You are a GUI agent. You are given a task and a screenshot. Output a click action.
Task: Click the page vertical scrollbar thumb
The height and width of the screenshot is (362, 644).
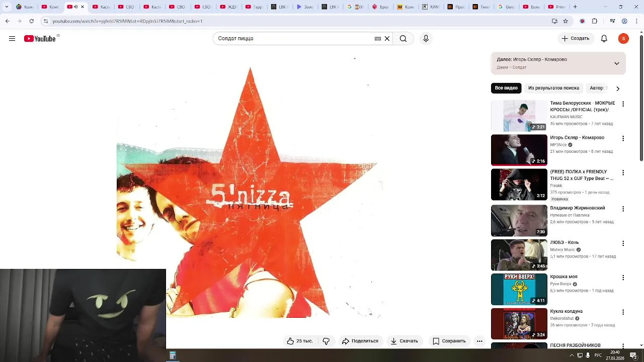(x=641, y=99)
